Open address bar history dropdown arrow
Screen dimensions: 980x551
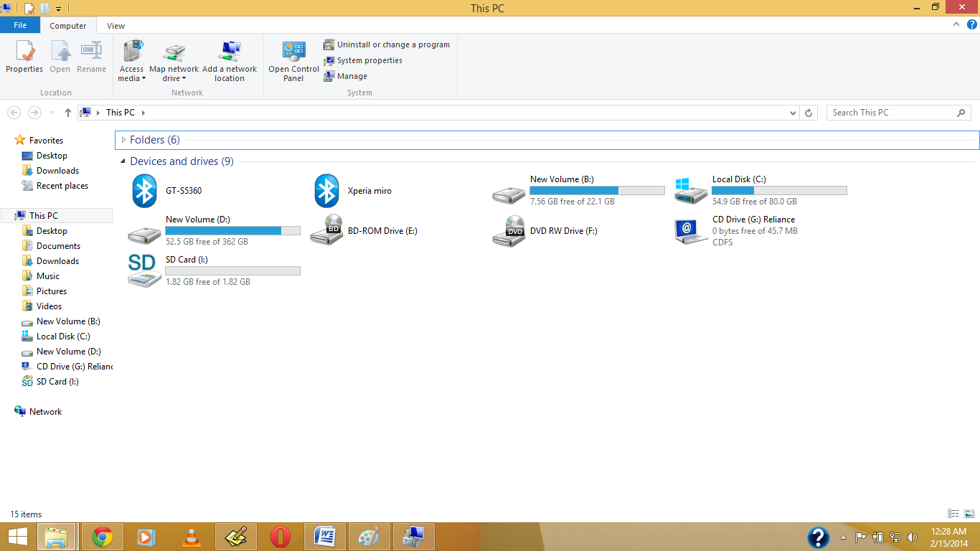tap(793, 113)
